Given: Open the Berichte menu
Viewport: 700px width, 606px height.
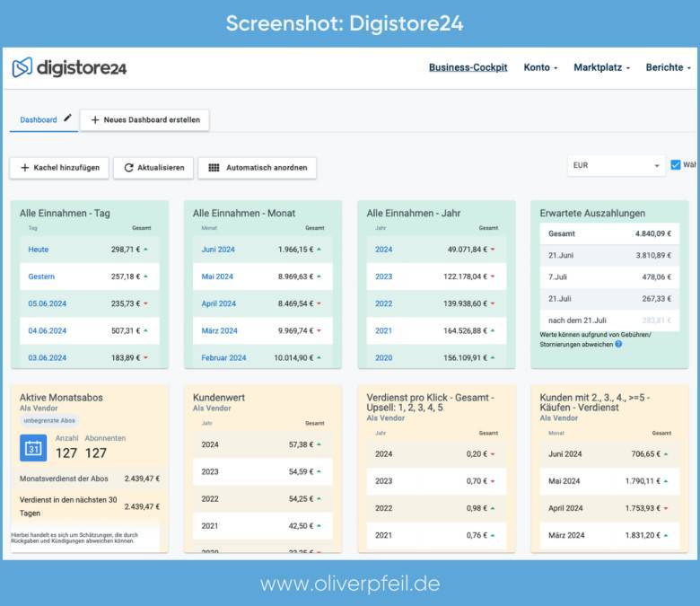Looking at the screenshot, I should click(669, 67).
